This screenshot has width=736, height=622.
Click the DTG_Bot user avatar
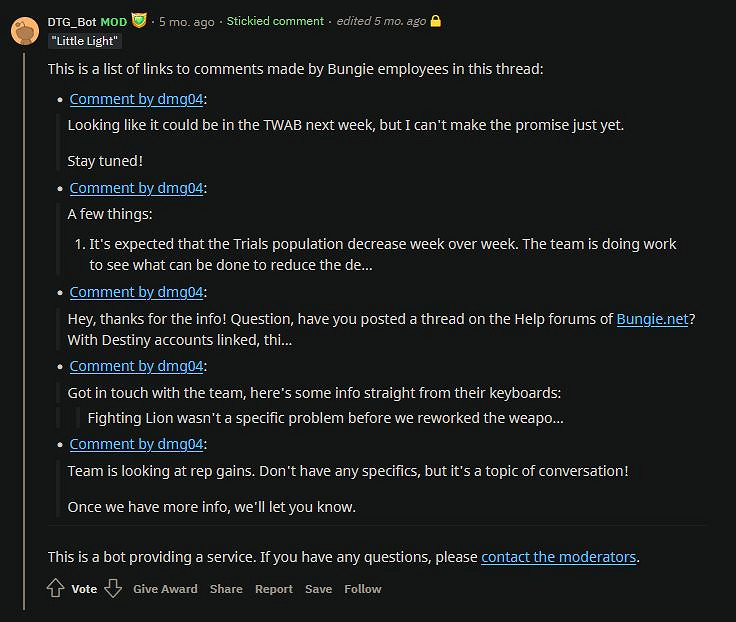point(25,30)
